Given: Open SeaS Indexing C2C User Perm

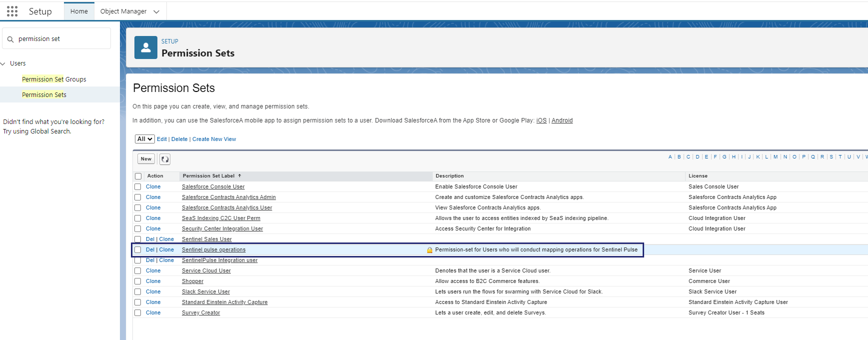Looking at the screenshot, I should coord(221,218).
